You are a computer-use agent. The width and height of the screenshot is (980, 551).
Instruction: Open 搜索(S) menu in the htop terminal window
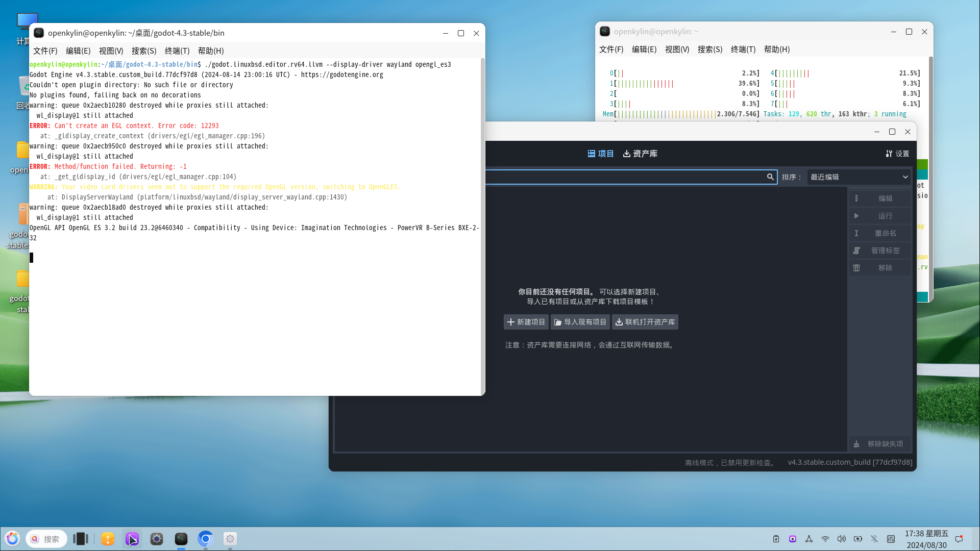click(710, 49)
